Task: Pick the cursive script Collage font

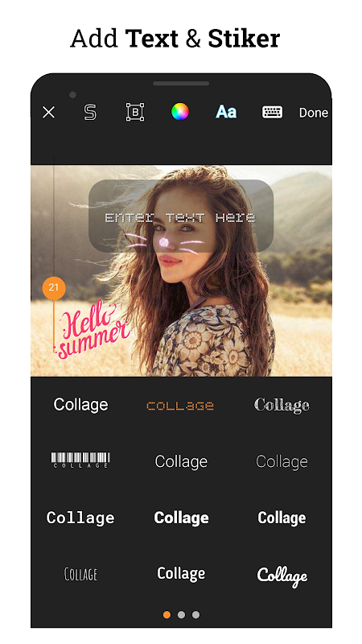Action: click(x=282, y=576)
